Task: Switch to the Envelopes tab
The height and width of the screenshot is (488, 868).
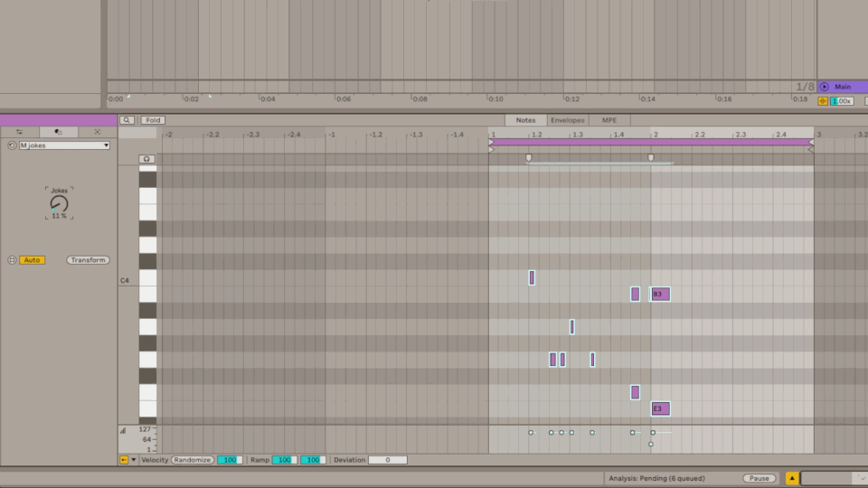Action: pos(567,120)
